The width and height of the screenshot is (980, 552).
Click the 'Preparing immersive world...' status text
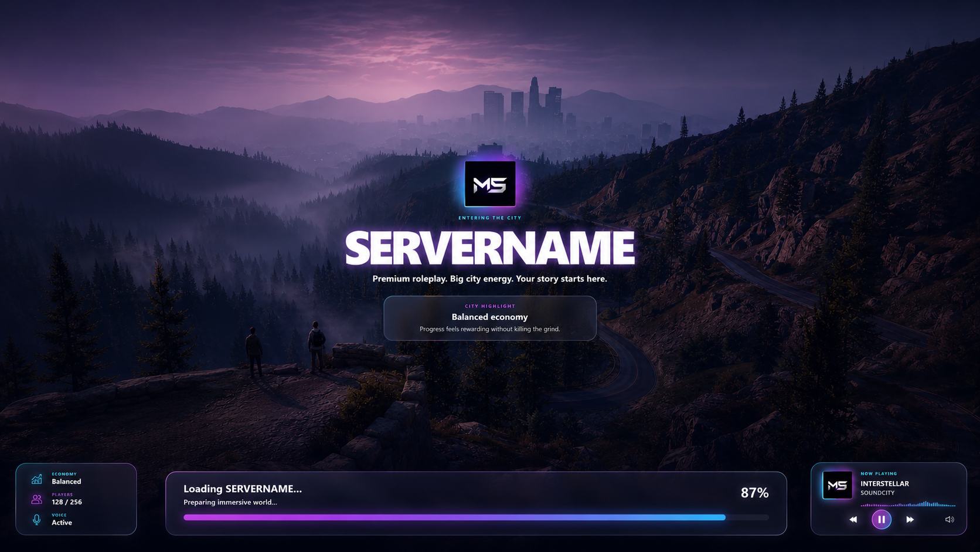point(230,502)
